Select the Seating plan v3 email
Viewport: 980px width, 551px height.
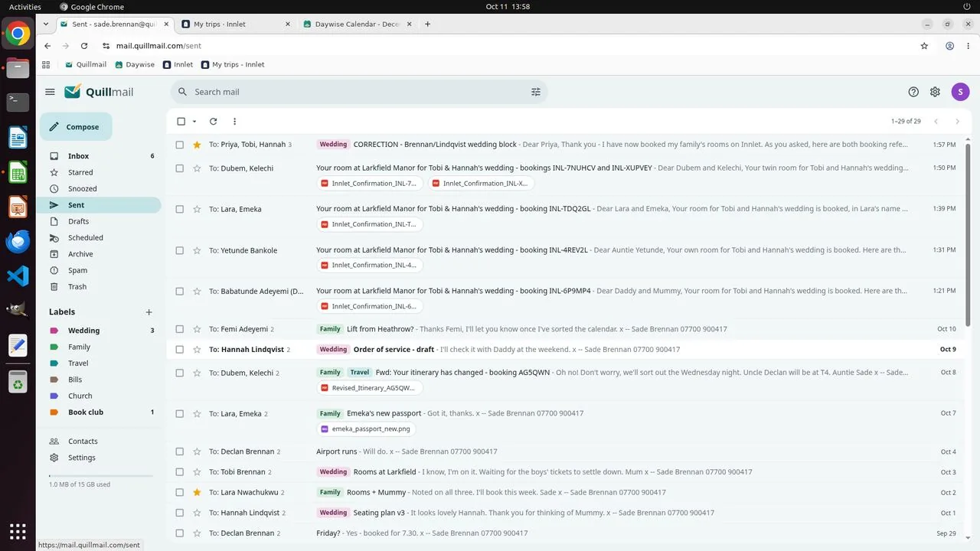180,513
